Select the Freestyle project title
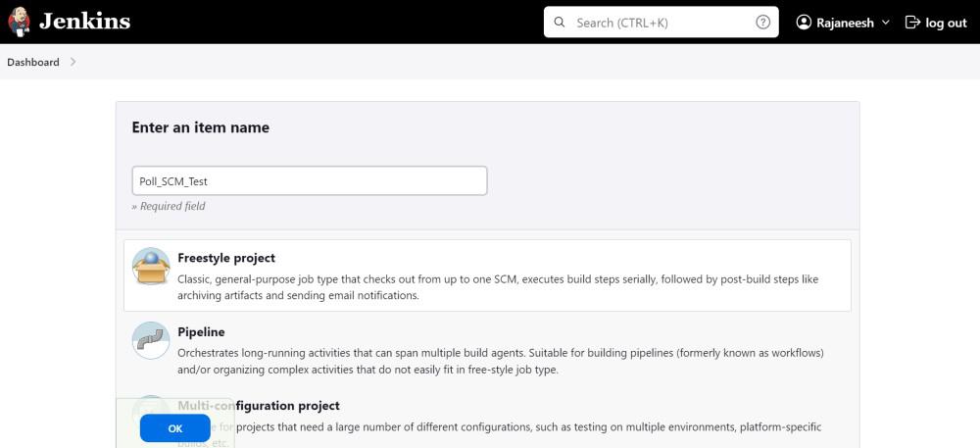980x448 pixels. tap(226, 258)
